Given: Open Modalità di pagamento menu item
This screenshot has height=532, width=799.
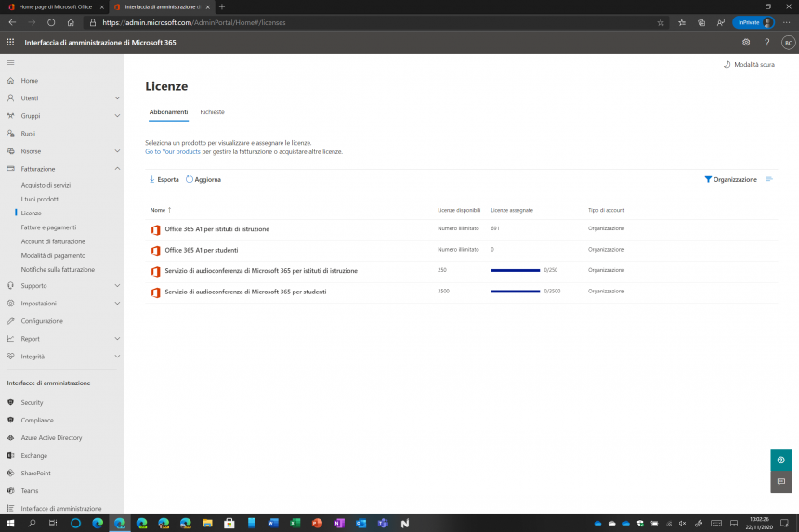Looking at the screenshot, I should pos(53,256).
